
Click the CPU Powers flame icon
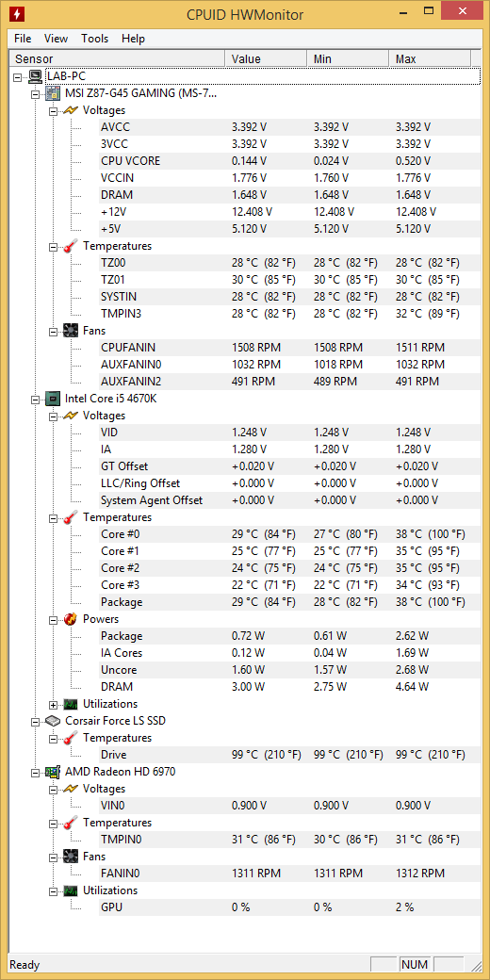pos(71,619)
